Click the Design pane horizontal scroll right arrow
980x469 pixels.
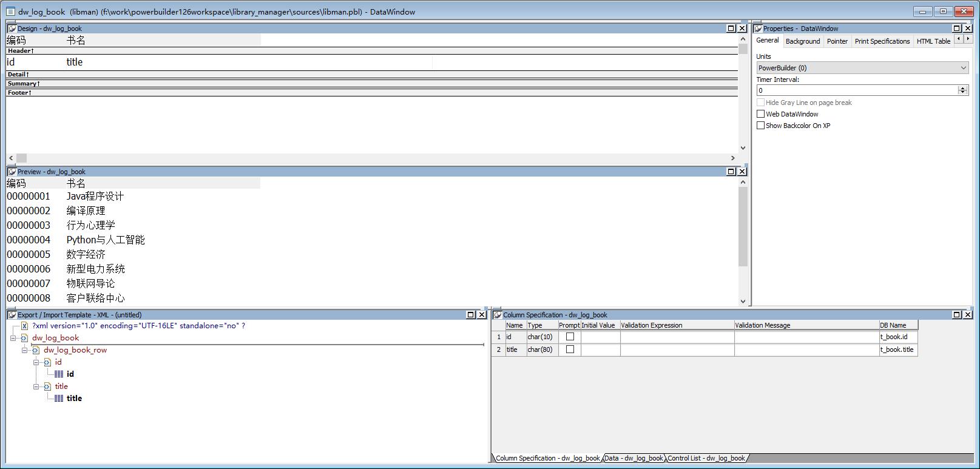[x=732, y=158]
